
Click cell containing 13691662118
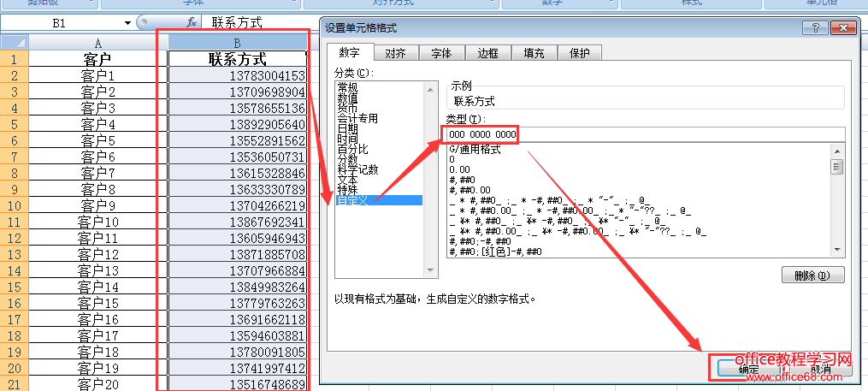(x=238, y=319)
